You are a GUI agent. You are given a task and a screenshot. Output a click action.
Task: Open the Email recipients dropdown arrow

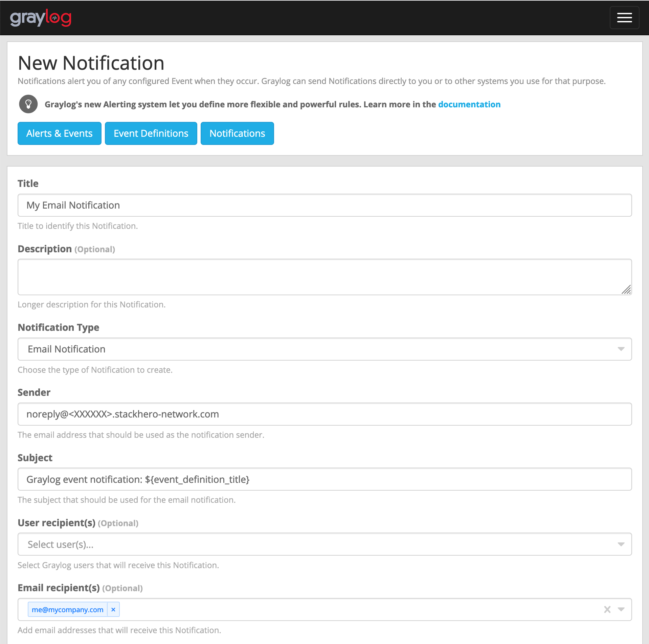click(x=622, y=609)
